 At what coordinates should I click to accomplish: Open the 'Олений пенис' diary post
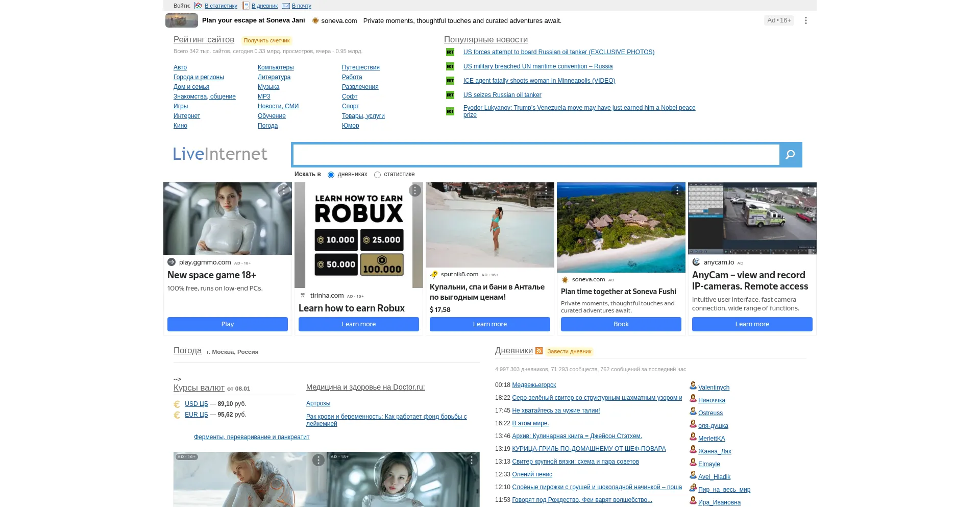tap(532, 474)
